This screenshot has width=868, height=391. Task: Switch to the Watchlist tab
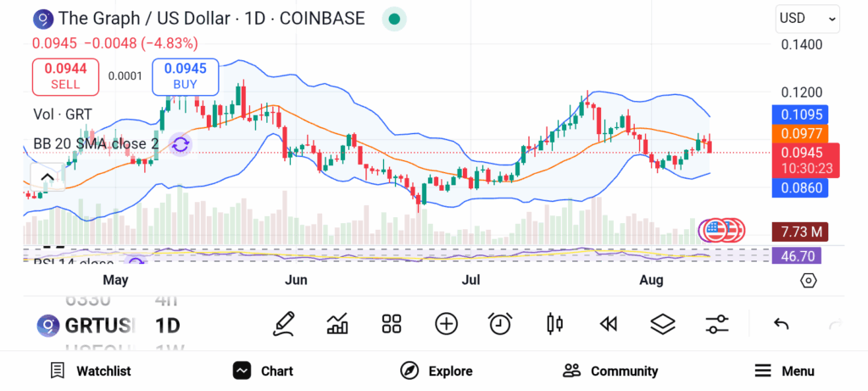90,371
